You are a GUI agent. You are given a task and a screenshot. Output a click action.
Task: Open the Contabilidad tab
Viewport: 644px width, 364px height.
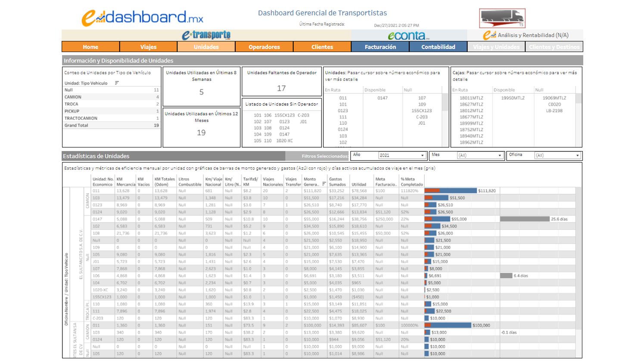[438, 47]
